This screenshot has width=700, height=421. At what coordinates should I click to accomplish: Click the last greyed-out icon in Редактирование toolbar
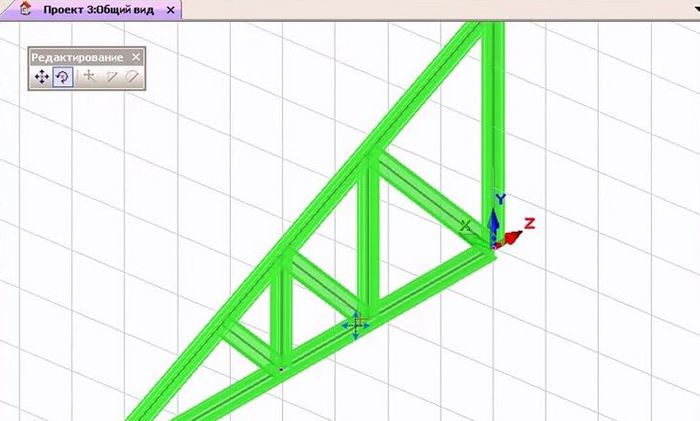pyautogui.click(x=132, y=76)
